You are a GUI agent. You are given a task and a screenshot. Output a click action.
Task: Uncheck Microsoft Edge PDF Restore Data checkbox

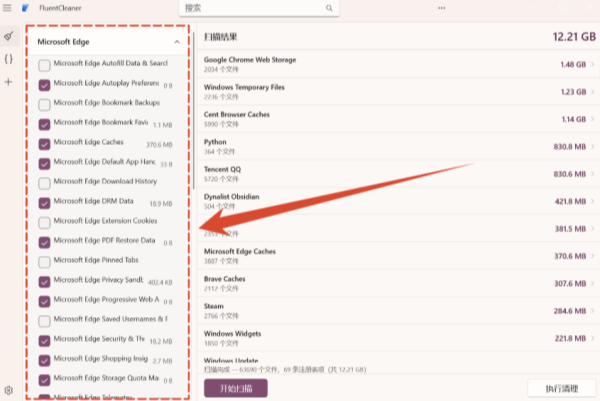[x=44, y=242]
